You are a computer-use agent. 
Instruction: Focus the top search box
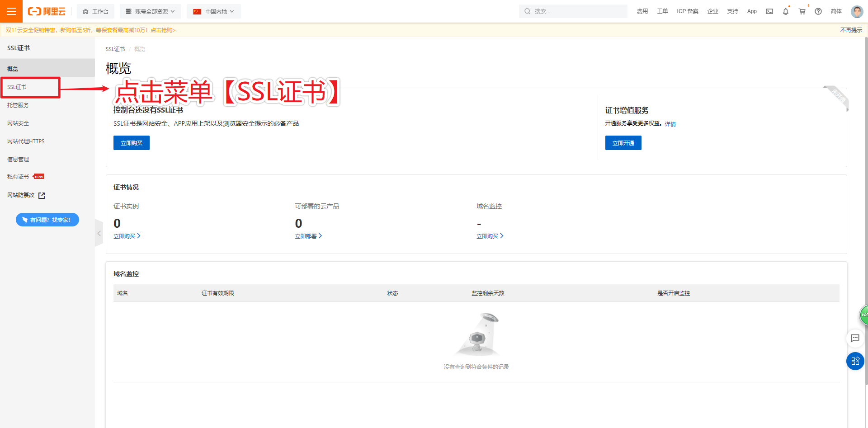point(573,11)
